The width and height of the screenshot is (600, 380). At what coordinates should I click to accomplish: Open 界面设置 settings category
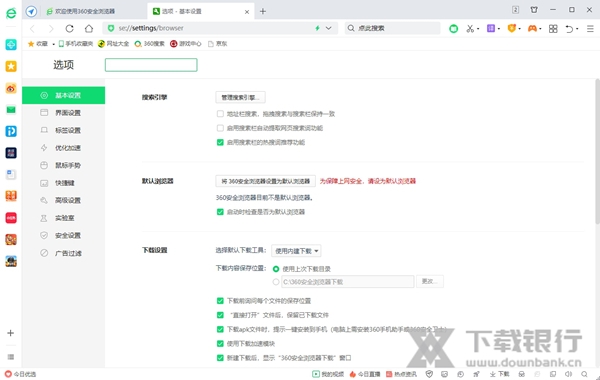64,113
